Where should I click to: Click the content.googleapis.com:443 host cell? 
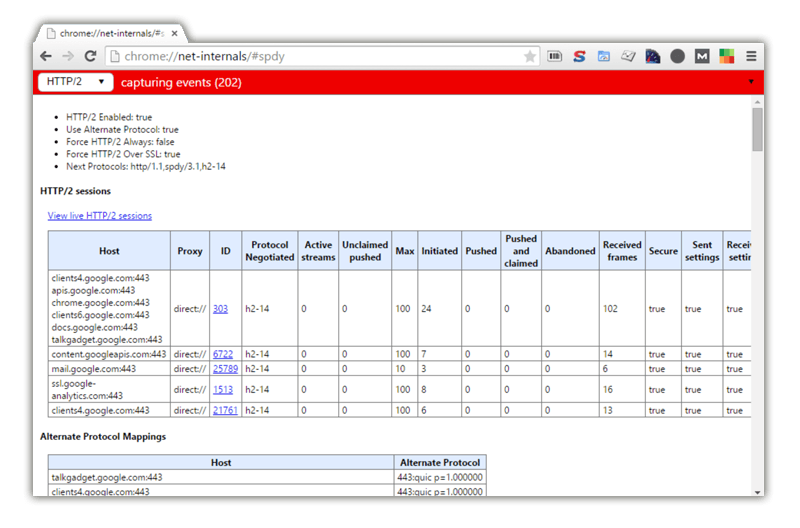click(x=109, y=354)
